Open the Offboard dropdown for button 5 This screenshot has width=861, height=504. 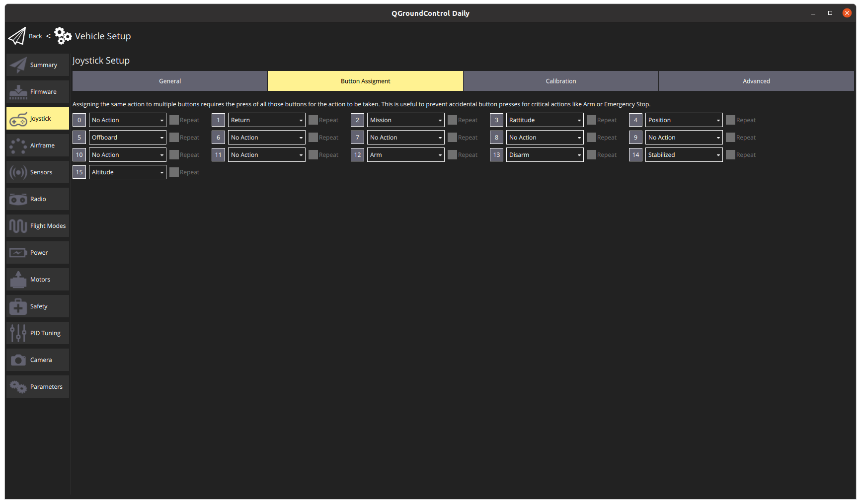click(x=128, y=138)
